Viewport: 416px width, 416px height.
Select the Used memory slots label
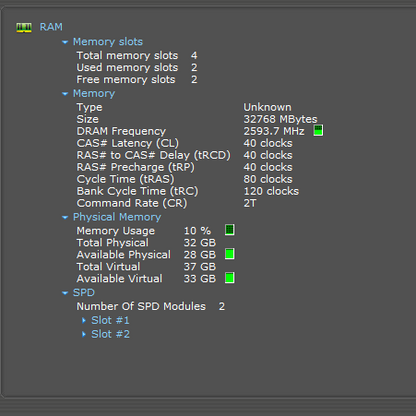pyautogui.click(x=127, y=67)
